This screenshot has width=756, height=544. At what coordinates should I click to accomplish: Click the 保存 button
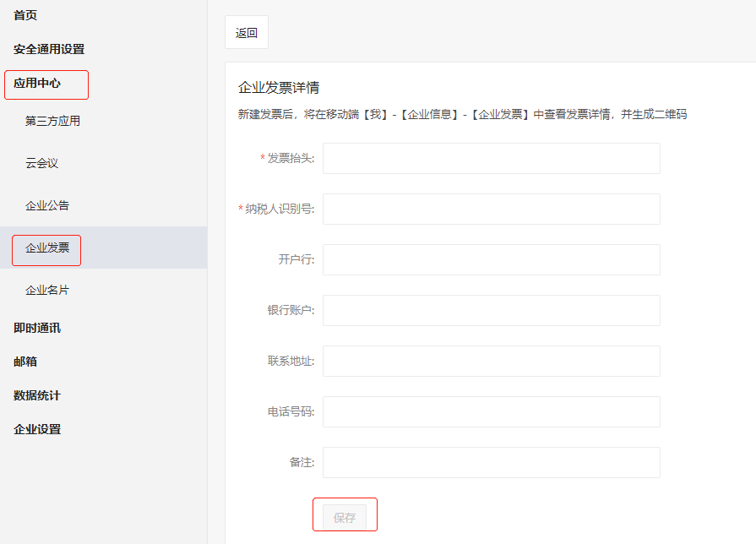tap(345, 517)
